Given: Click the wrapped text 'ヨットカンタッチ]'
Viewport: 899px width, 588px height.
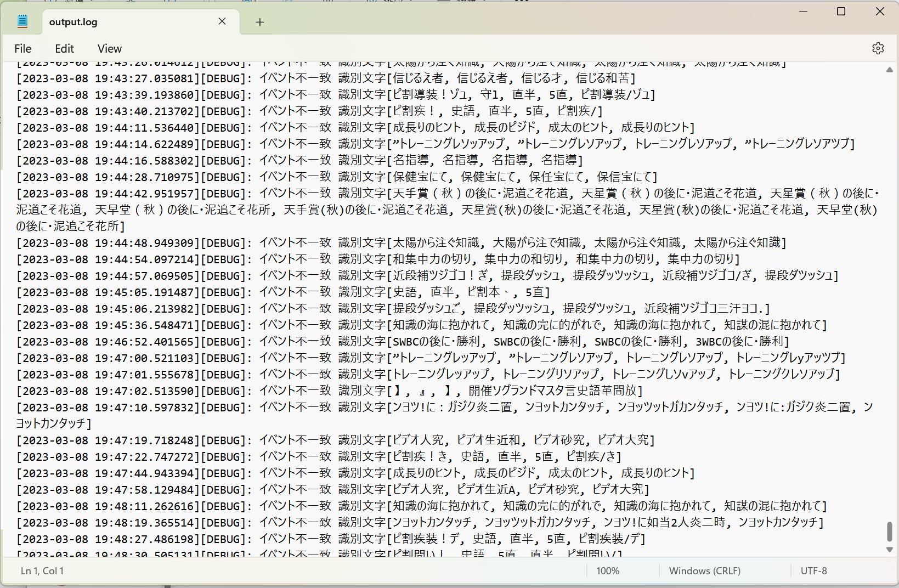Looking at the screenshot, I should (54, 423).
